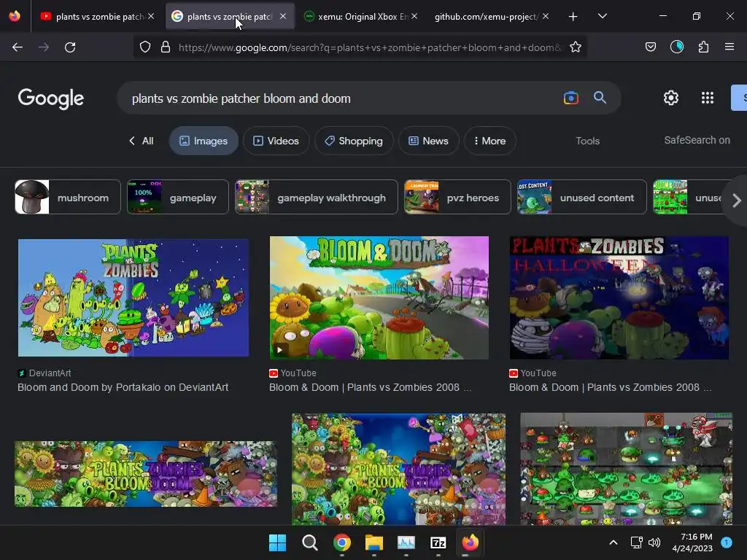Open the Plants vs Zombies Halloween thumbnail
This screenshot has width=747, height=560.
[x=619, y=298]
